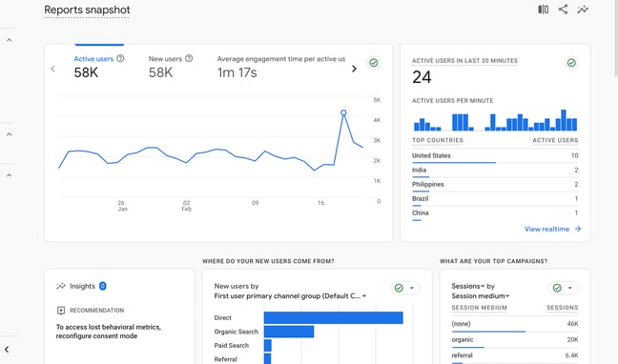Open the Insights sparkline icon at top right
This screenshot has height=364, width=618.
click(583, 10)
